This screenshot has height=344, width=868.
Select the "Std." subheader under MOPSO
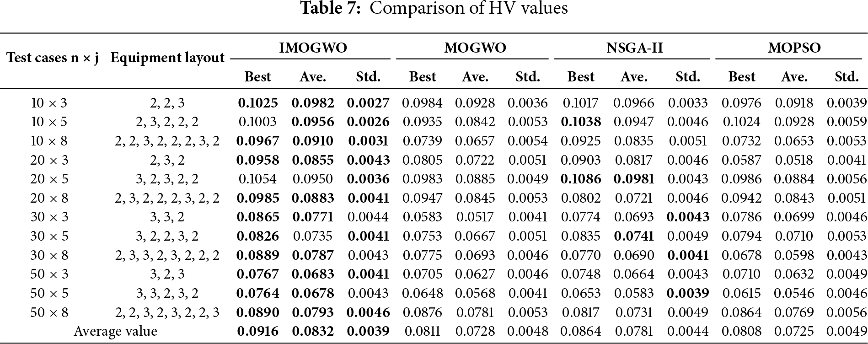[847, 76]
